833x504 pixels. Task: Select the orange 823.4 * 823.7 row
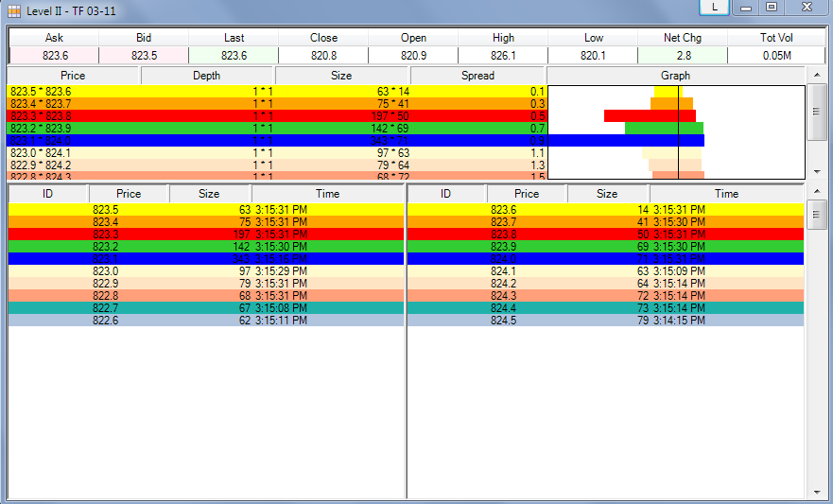[277, 104]
